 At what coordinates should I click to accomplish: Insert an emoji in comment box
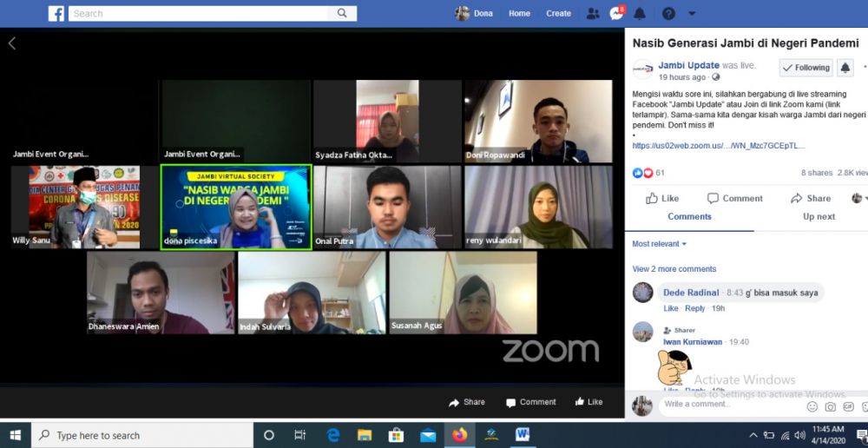click(x=812, y=407)
